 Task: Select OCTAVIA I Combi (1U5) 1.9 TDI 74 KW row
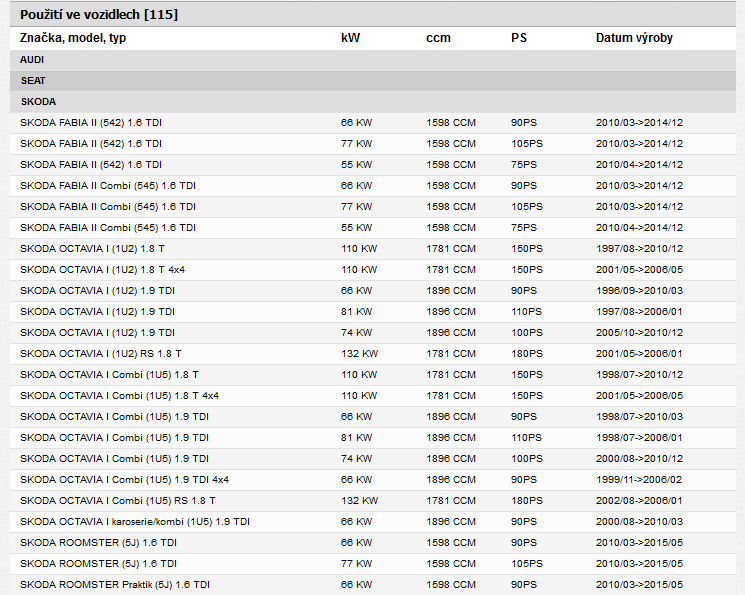[372, 459]
